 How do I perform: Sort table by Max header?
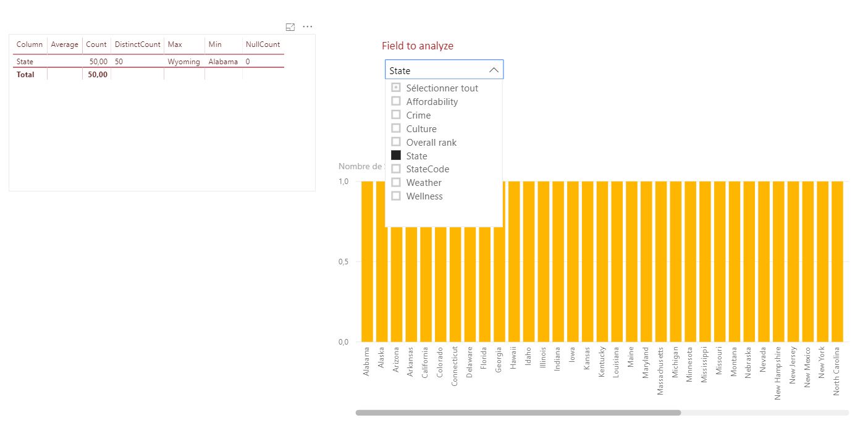175,44
